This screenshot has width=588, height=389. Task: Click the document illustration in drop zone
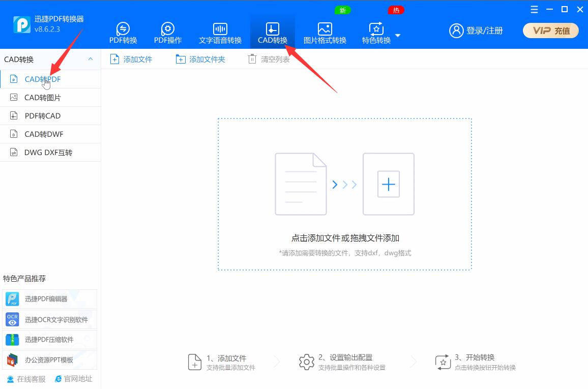301,184
